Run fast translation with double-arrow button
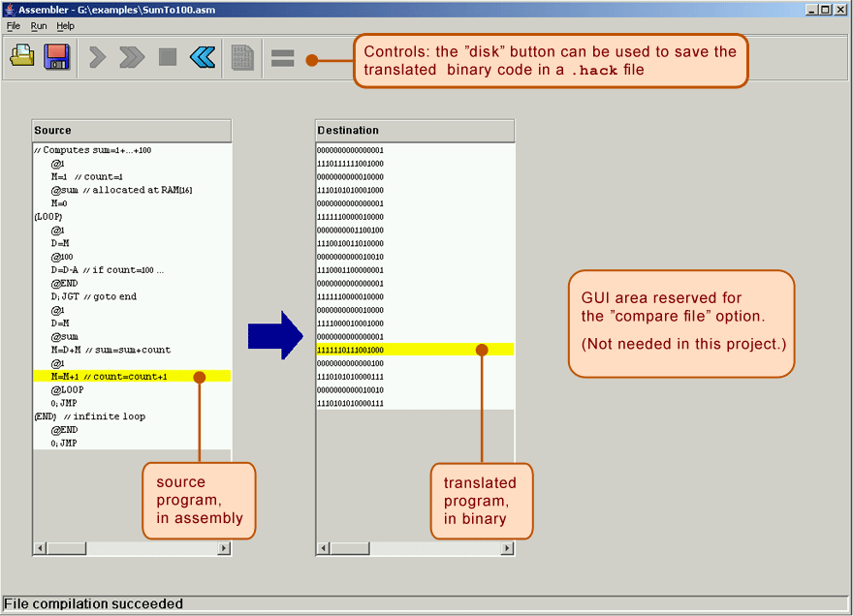Image resolution: width=853 pixels, height=616 pixels. tap(131, 58)
